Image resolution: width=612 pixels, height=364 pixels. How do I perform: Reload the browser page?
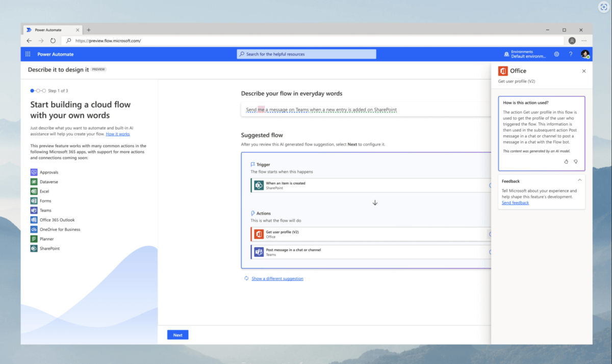coord(53,41)
